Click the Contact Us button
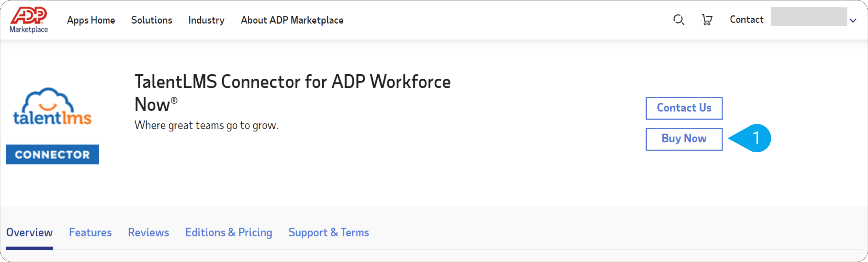 pos(684,108)
